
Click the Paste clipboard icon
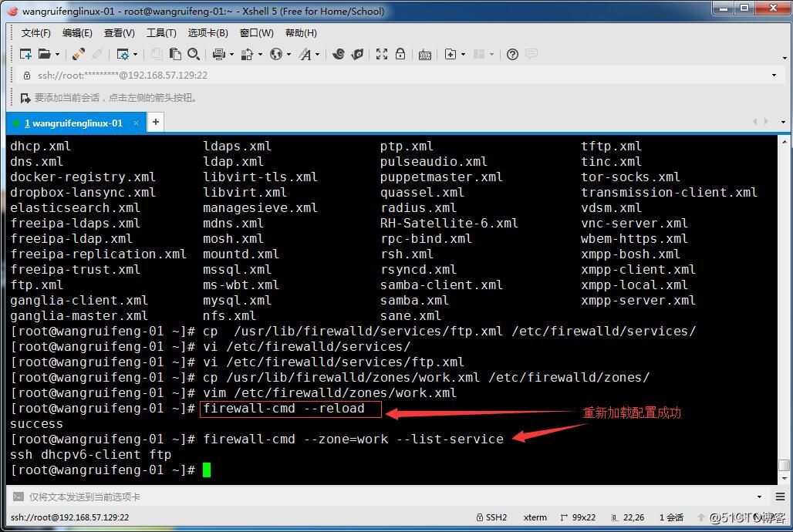pos(175,54)
